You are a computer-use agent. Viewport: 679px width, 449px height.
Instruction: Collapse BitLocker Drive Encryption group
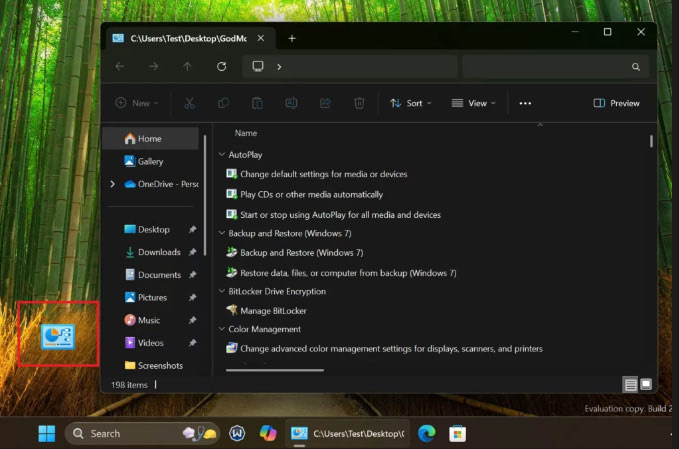[x=222, y=291]
